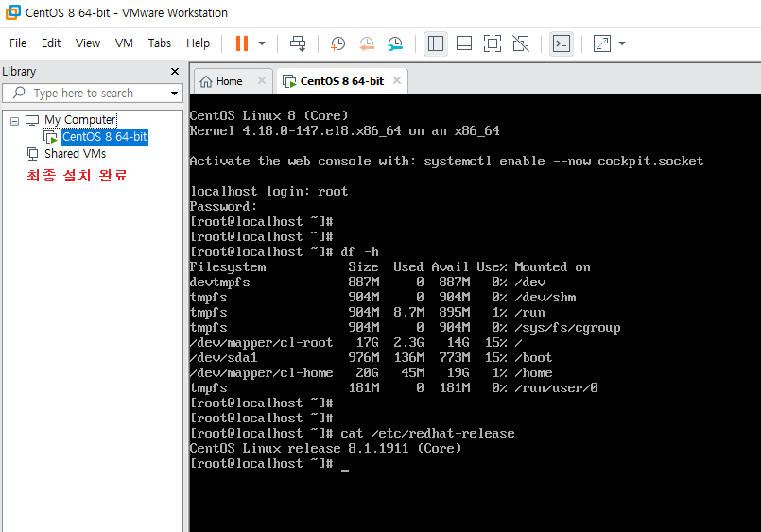The width and height of the screenshot is (761, 532).
Task: Close the CentOS 8 64-bit tab
Action: pyautogui.click(x=397, y=80)
